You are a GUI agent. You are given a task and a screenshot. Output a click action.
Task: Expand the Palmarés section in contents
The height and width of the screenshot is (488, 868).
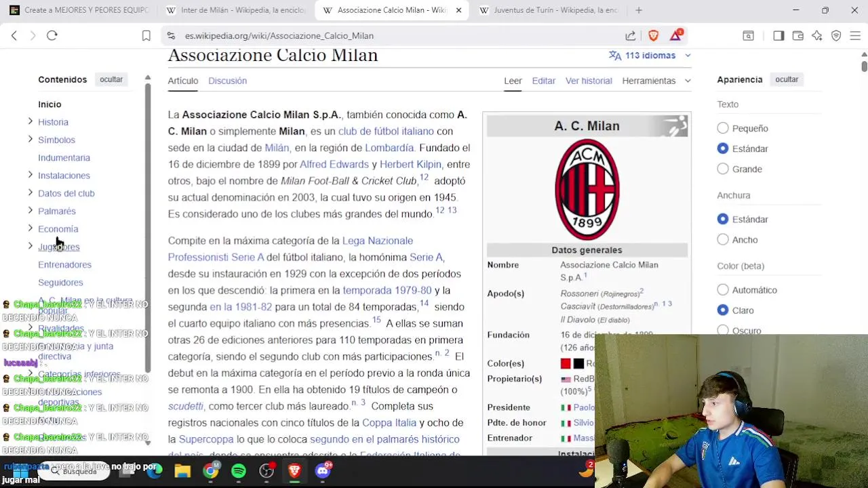(x=30, y=210)
